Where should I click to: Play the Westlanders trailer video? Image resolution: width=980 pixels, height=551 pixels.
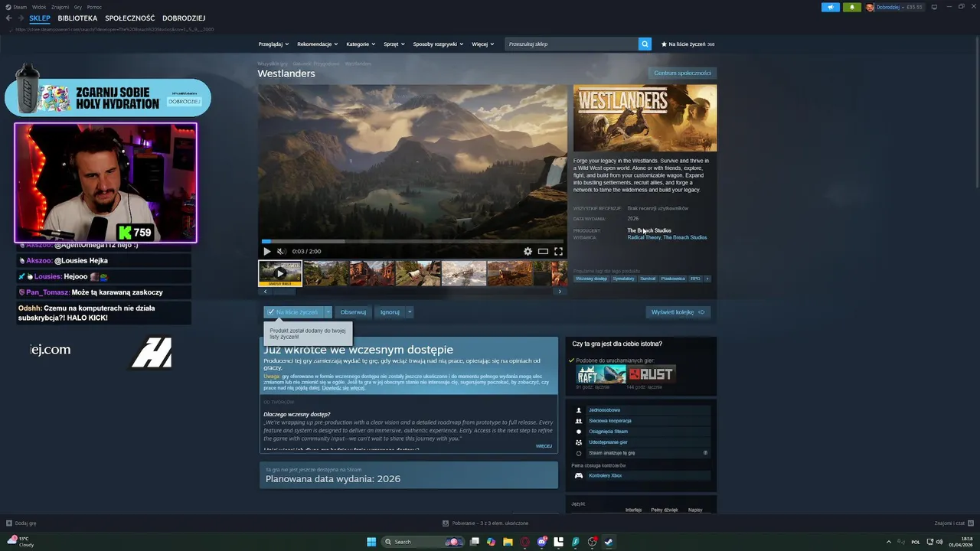click(x=266, y=251)
